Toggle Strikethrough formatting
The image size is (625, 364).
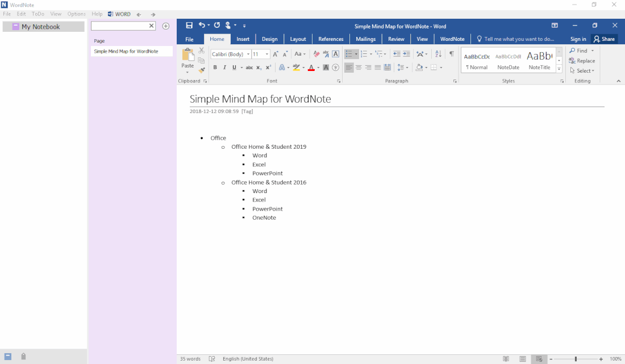[x=249, y=68]
